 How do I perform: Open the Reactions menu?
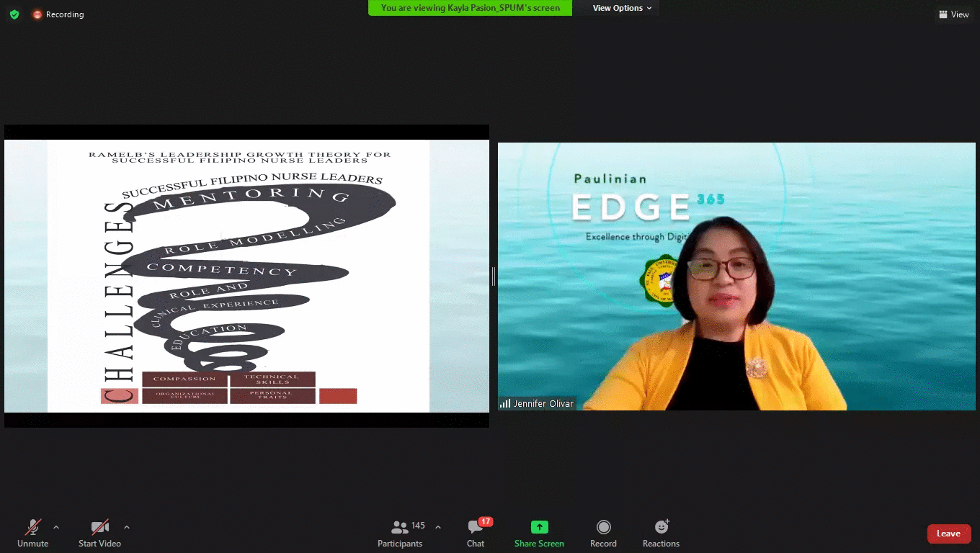tap(661, 534)
